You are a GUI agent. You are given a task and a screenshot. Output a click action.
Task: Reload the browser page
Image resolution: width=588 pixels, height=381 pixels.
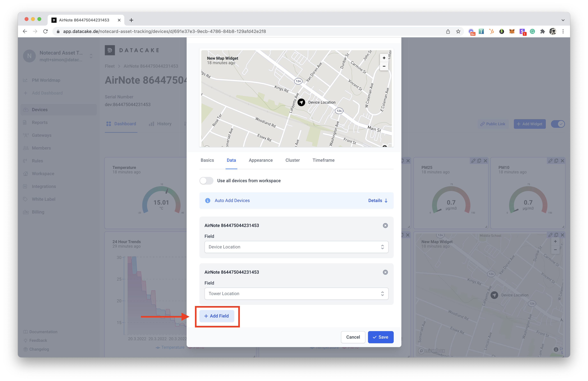pyautogui.click(x=46, y=31)
